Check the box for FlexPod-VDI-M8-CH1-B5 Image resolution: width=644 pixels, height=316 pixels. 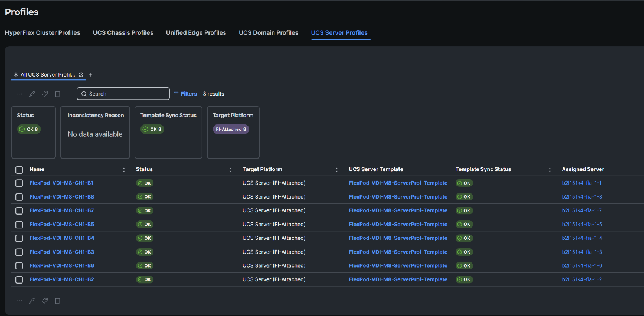coord(19,225)
